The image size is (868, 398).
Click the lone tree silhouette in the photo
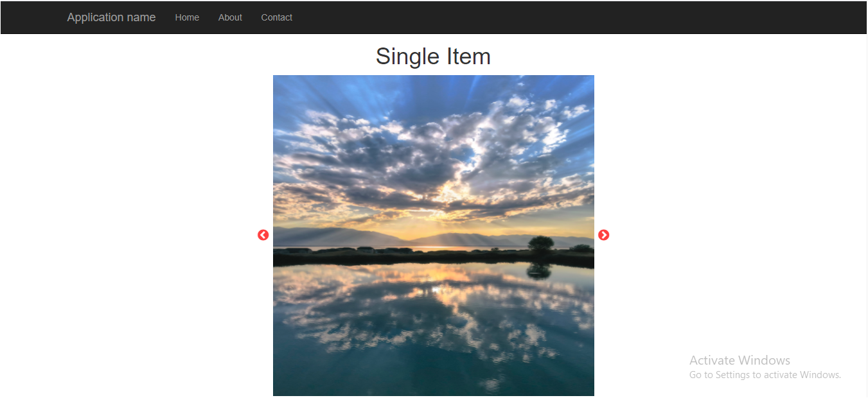point(541,243)
